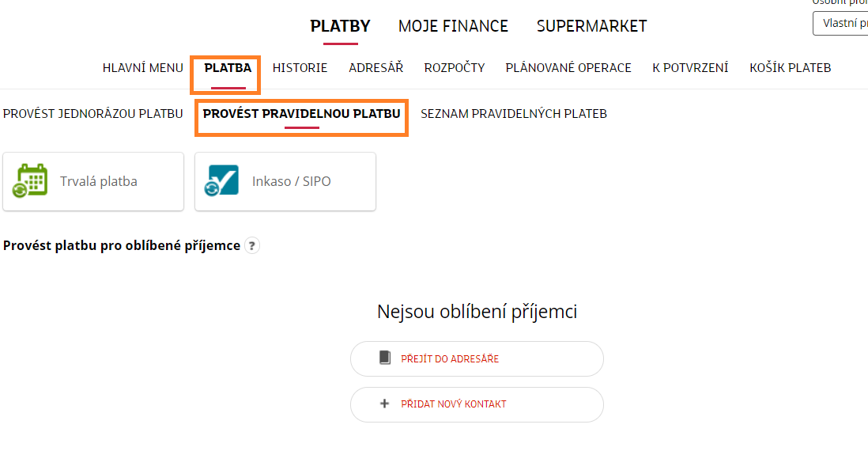This screenshot has height=470, width=868.
Task: Click the address book icon in Přejít do adresáře
Action: [x=385, y=358]
